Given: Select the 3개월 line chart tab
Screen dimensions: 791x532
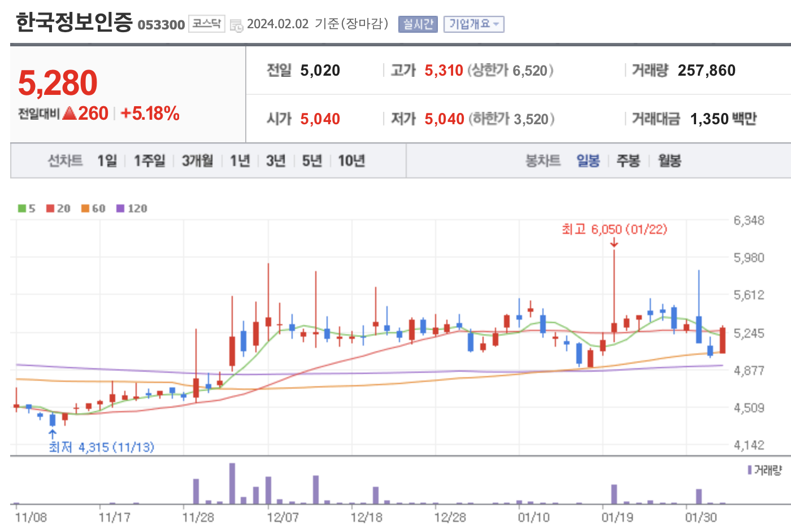Looking at the screenshot, I should pos(197,161).
